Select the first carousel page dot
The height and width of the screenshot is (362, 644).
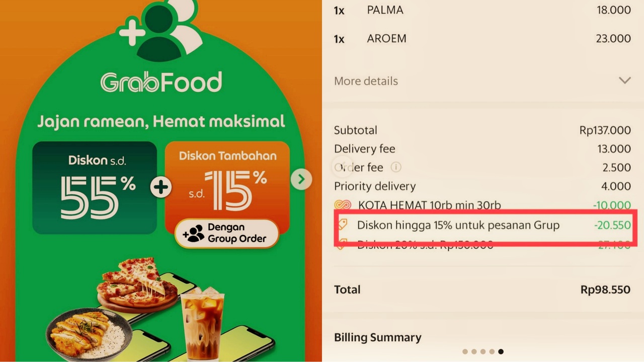465,351
